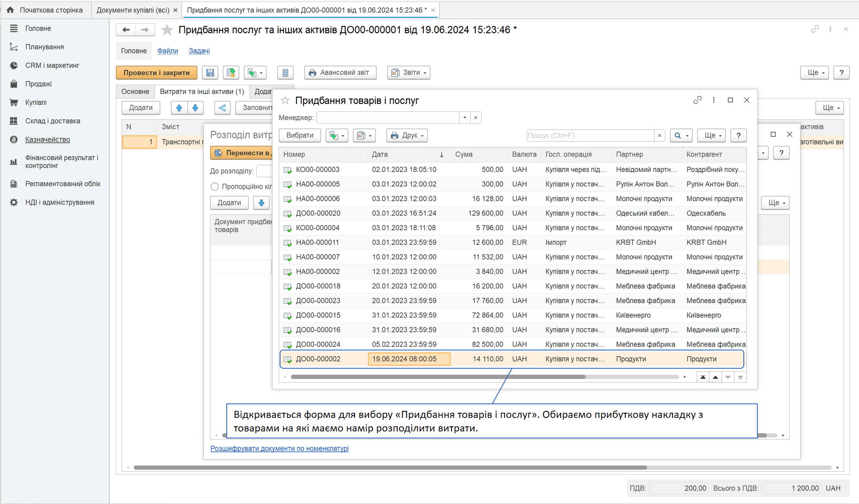Click the Вибрати button in the dialog

pos(300,135)
